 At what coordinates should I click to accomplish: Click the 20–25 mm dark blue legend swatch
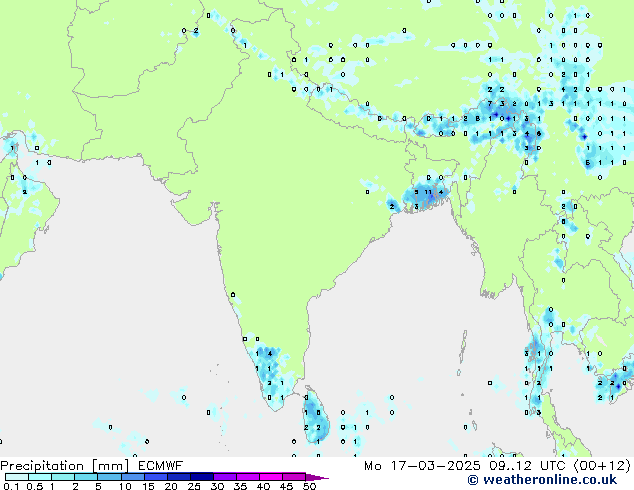click(179, 477)
